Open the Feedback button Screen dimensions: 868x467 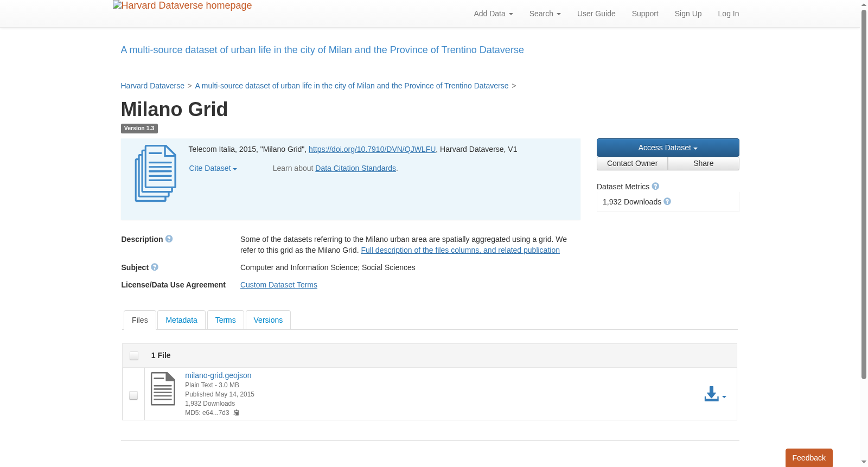(809, 458)
